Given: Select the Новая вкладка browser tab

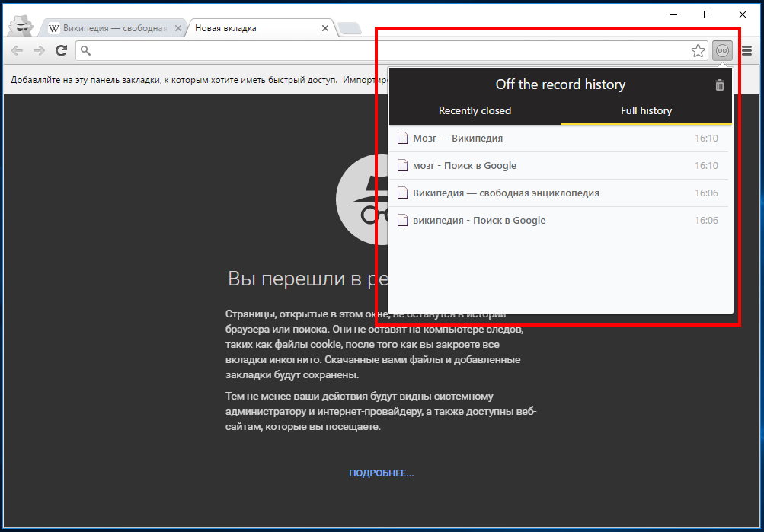Looking at the screenshot, I should pyautogui.click(x=258, y=28).
